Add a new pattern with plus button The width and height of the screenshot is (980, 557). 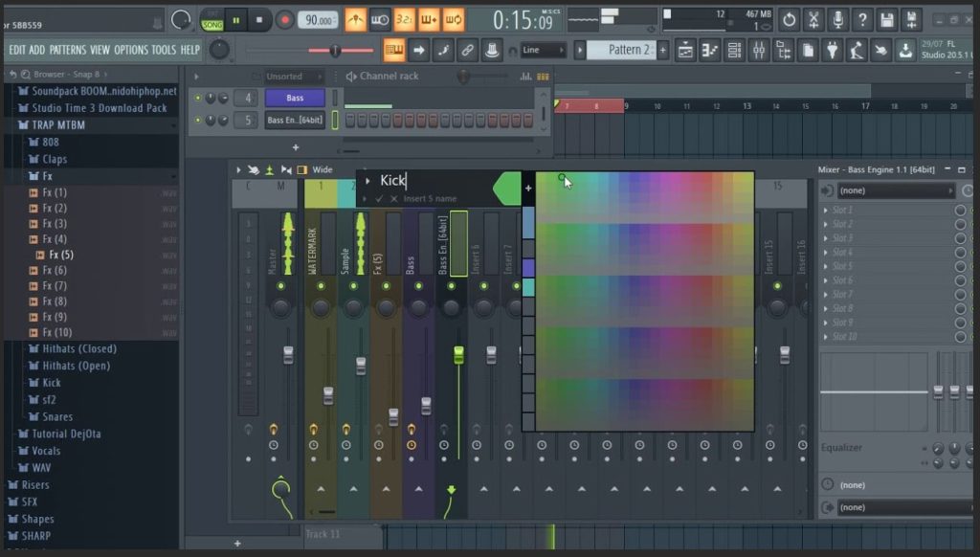tap(662, 50)
